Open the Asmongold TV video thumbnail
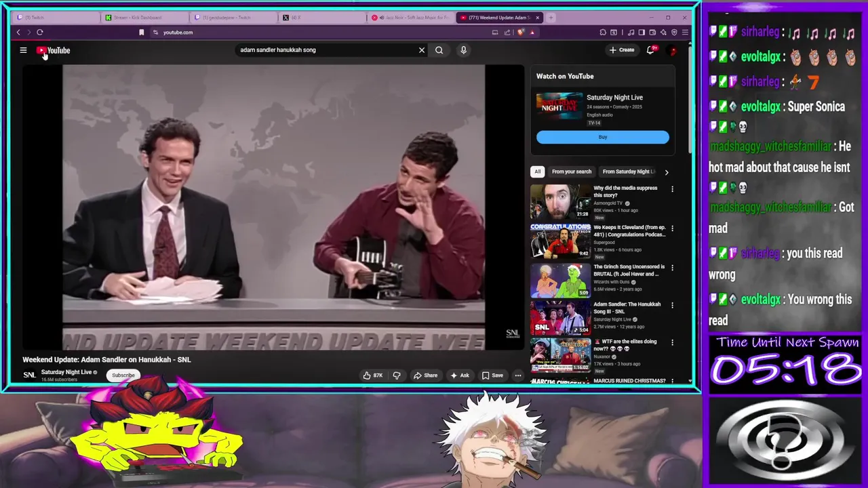The image size is (868, 488). tap(561, 201)
